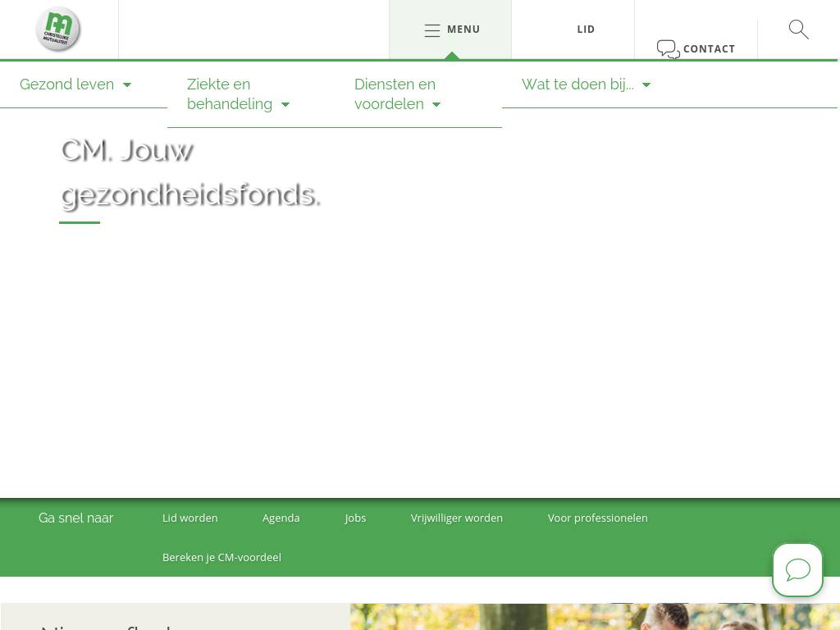Open Vrijwilliger worden link

click(x=456, y=518)
